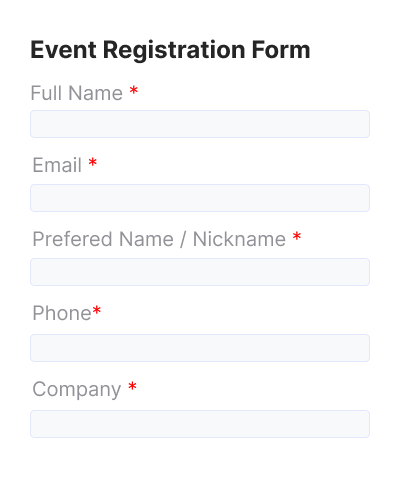Screen dimensions: 400x480
Task: Click the red asterisk next to Email
Action: [x=93, y=163]
